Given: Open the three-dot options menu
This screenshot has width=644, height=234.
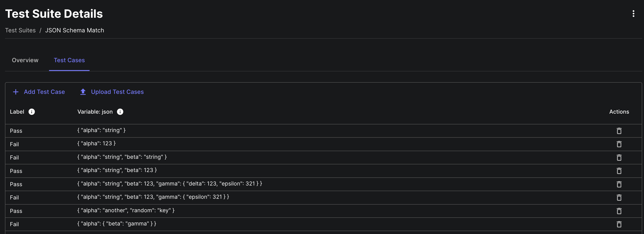Looking at the screenshot, I should pos(633,13).
